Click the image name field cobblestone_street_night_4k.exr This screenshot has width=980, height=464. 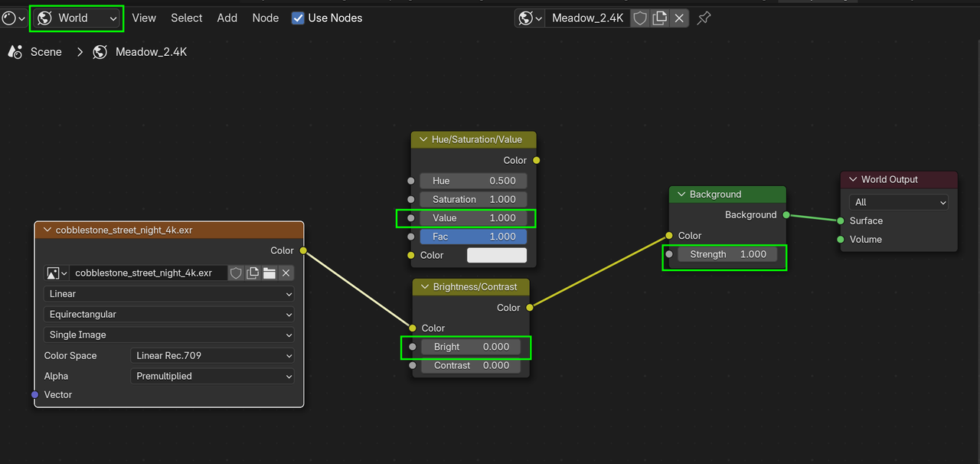click(x=149, y=273)
